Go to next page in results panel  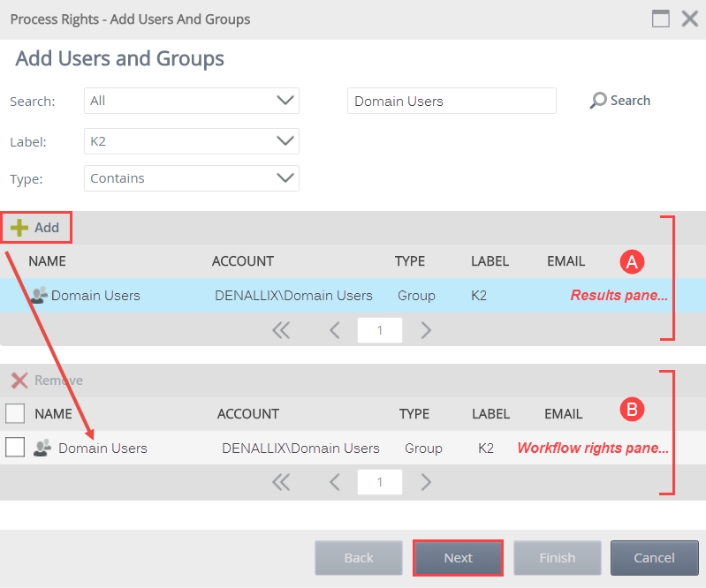(x=426, y=331)
